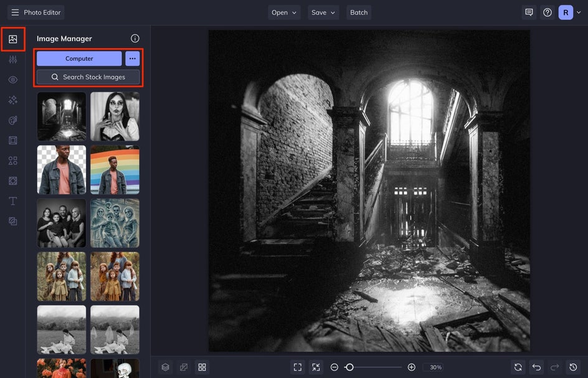
Task: Click the Batch button
Action: [359, 12]
